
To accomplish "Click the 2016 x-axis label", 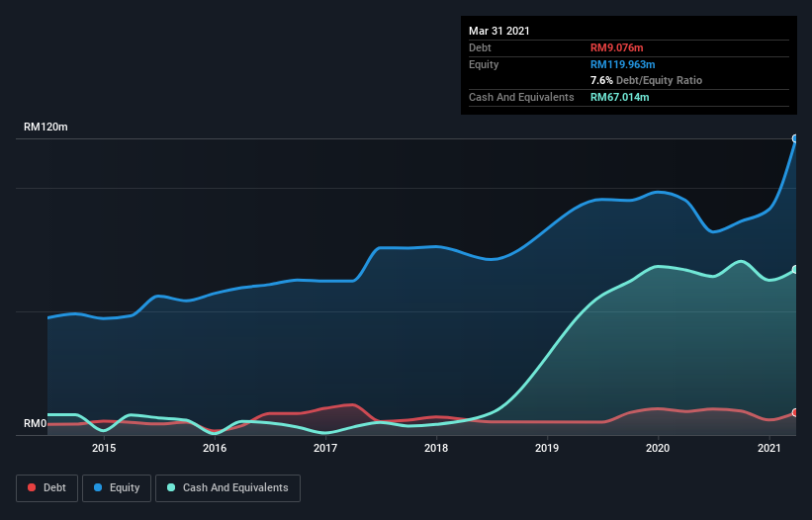I will point(215,448).
